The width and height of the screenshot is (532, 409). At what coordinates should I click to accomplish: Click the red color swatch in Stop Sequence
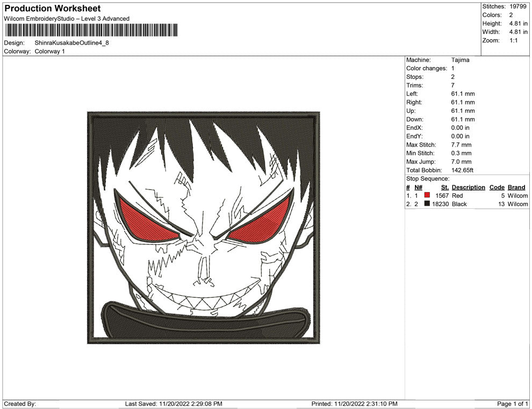[x=427, y=195]
